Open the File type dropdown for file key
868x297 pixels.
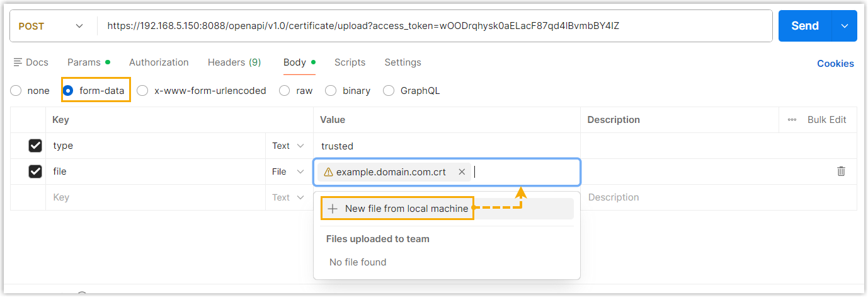pyautogui.click(x=288, y=172)
